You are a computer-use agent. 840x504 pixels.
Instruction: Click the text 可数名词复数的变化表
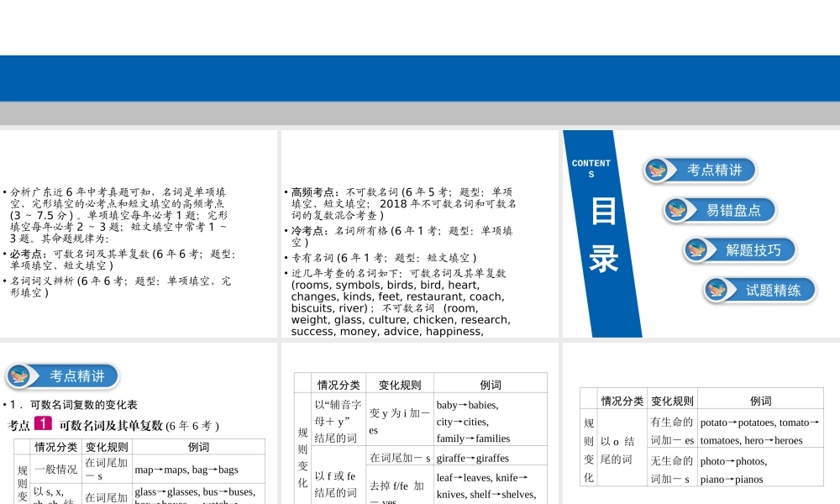click(x=83, y=405)
